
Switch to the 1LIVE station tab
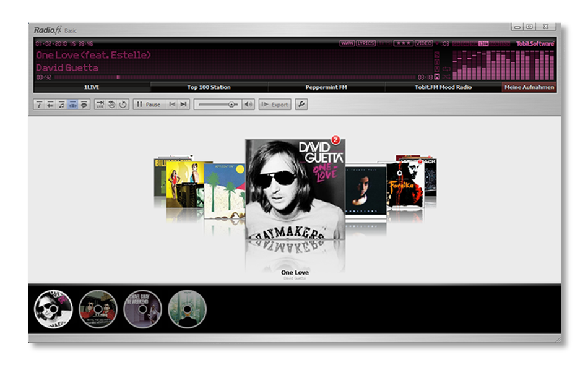point(92,87)
